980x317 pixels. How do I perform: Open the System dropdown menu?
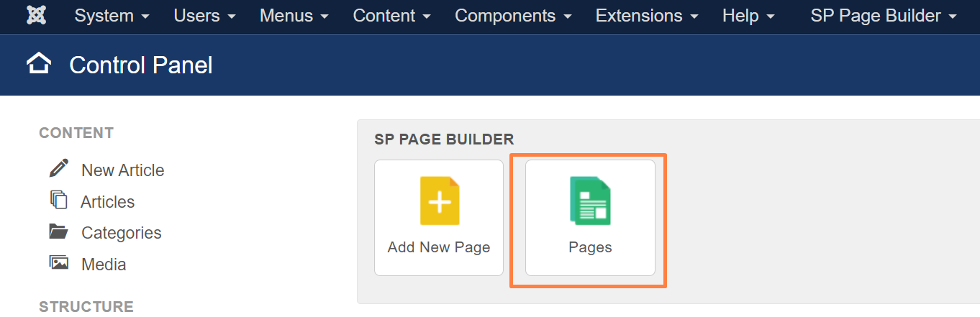[x=112, y=16]
